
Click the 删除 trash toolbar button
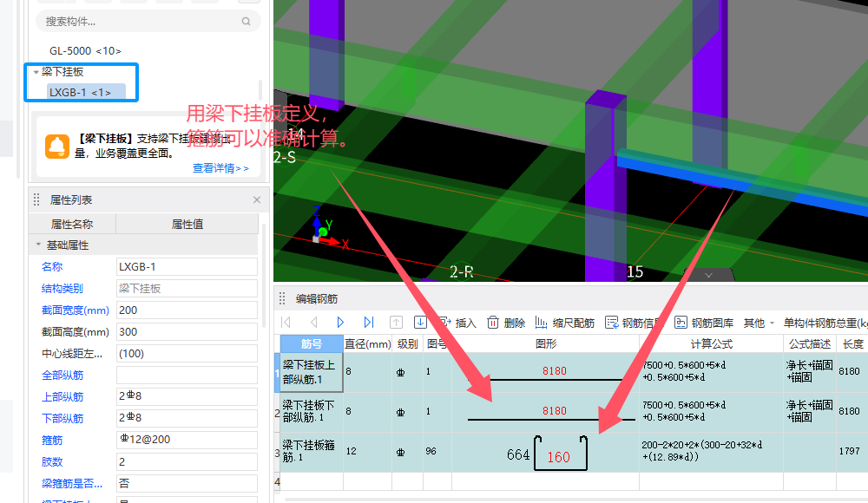(506, 323)
